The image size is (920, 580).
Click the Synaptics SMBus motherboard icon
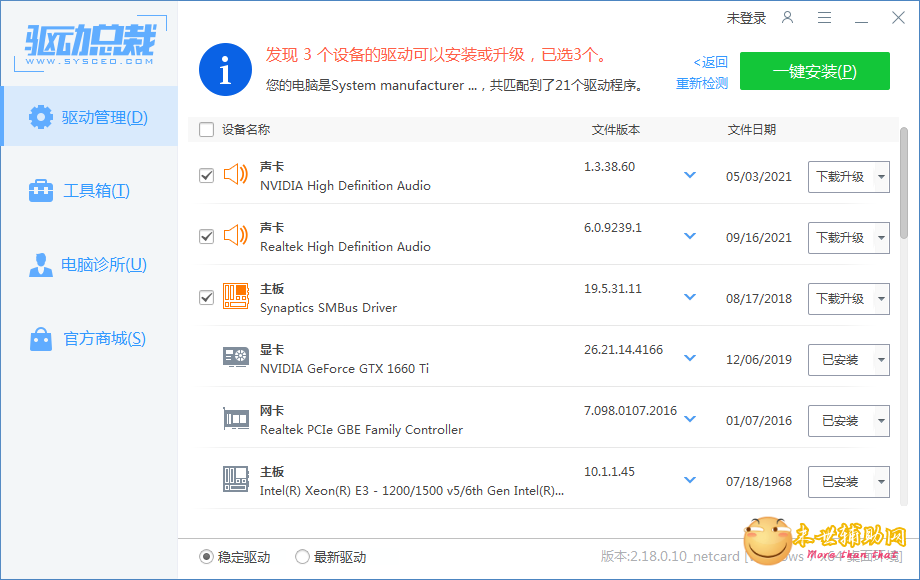tap(236, 296)
